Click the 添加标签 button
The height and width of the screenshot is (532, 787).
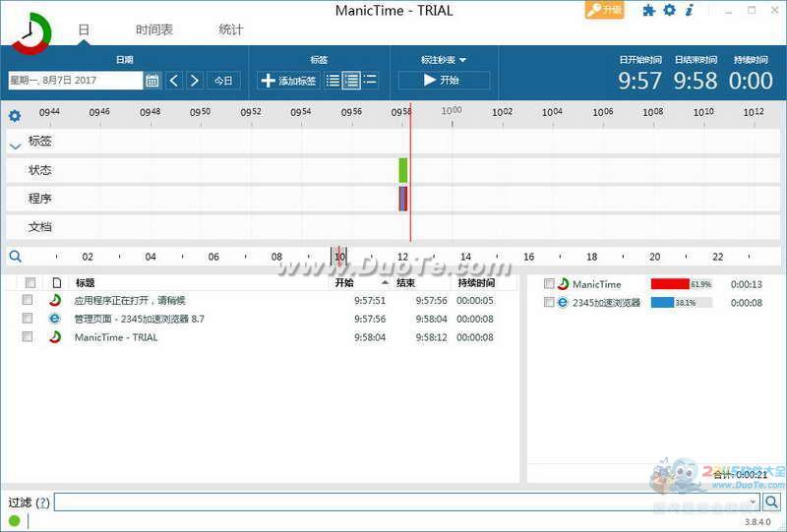click(x=288, y=81)
